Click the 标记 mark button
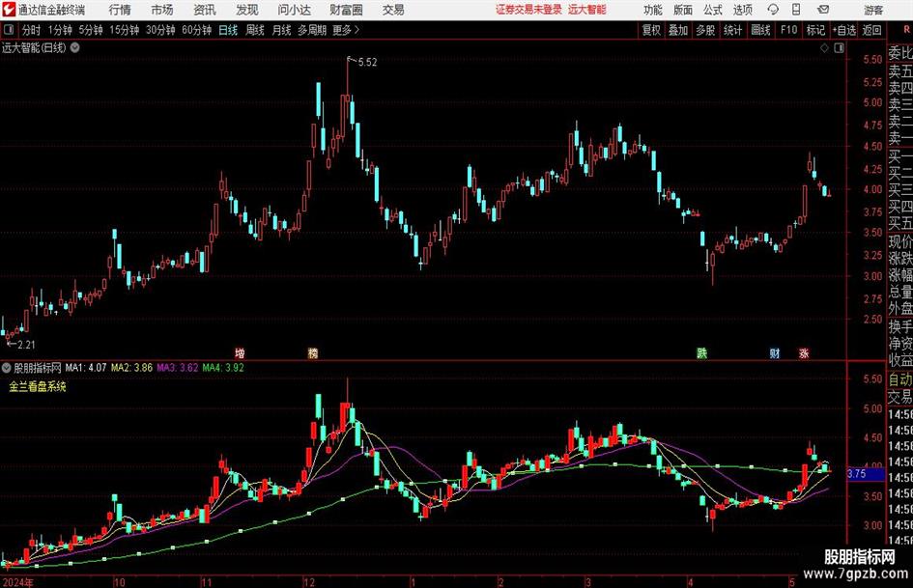Image resolution: width=913 pixels, height=588 pixels. (815, 30)
